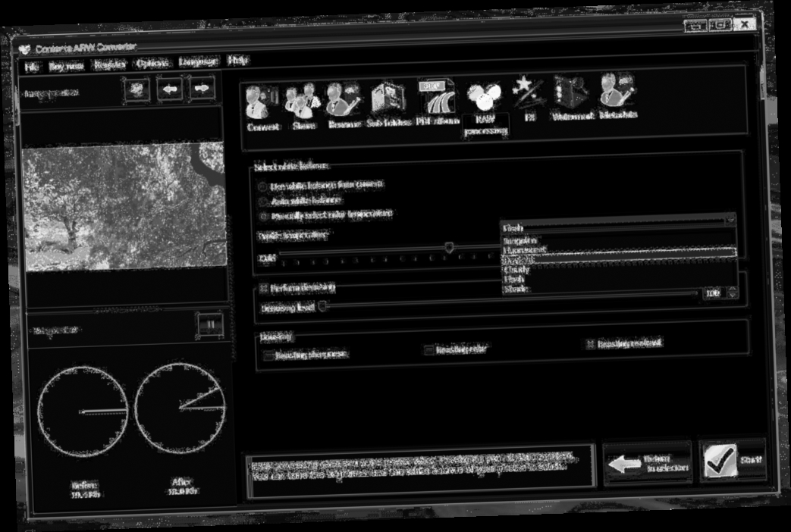Open the Sub-folders tool
The image size is (791, 532).
click(x=388, y=105)
